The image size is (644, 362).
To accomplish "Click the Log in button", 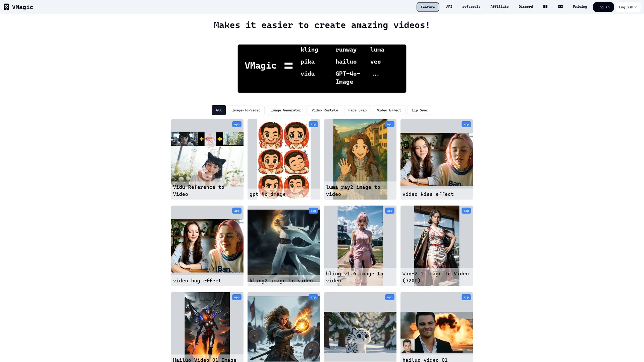I will [x=603, y=7].
